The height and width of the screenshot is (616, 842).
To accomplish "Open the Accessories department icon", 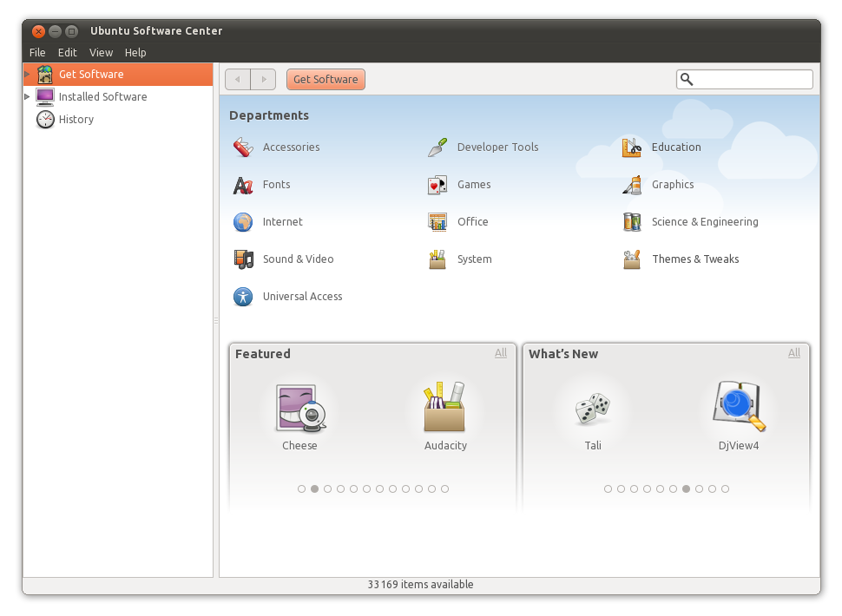I will point(243,147).
